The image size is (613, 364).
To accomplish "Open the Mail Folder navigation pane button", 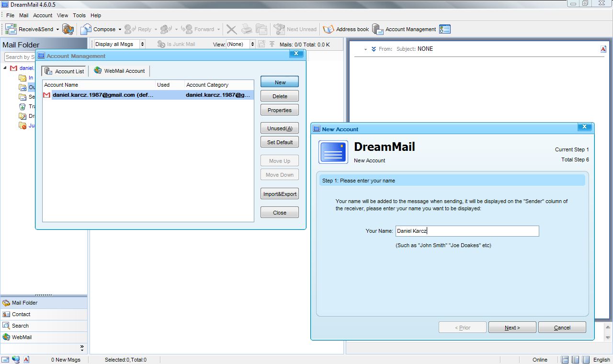I will (x=44, y=303).
